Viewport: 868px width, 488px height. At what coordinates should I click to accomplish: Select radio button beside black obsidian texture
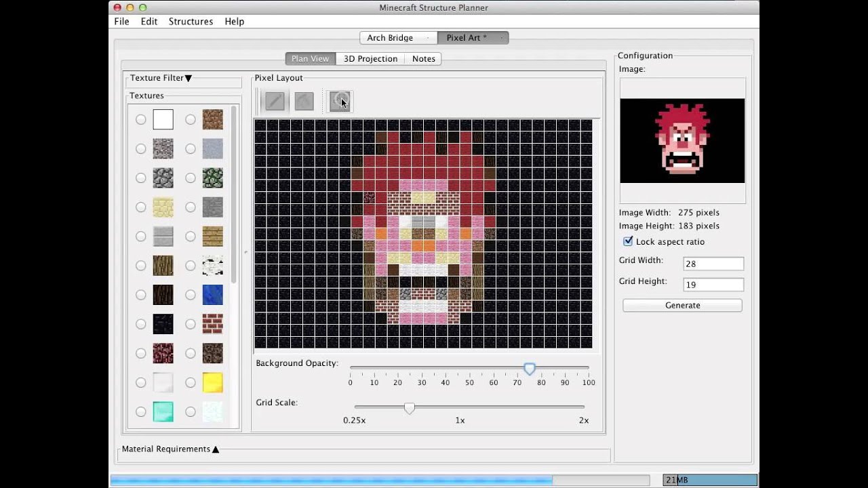[140, 324]
